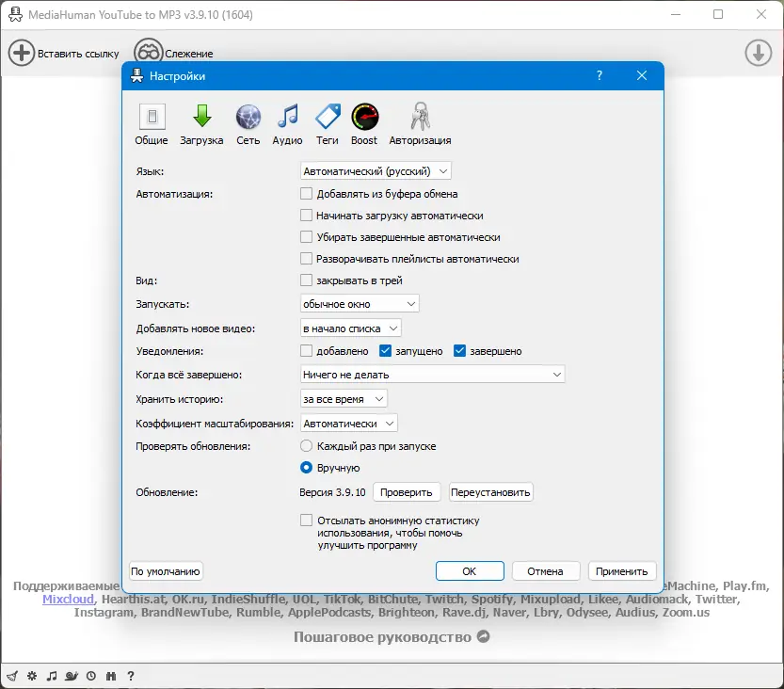The image size is (784, 689).
Task: Click the Переустановить button
Action: (x=490, y=492)
